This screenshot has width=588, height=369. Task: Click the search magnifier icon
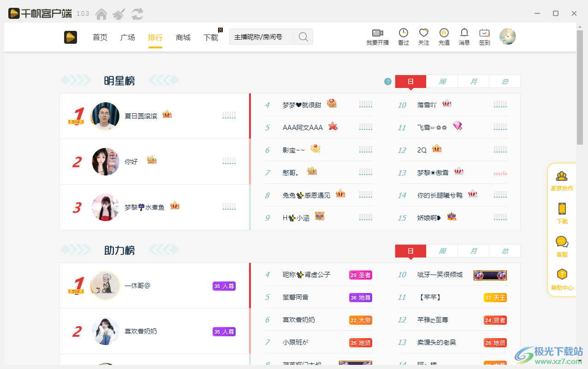click(x=303, y=37)
